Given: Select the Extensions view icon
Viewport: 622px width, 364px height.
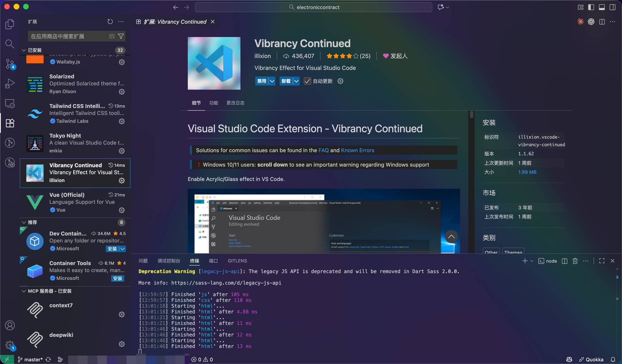Looking at the screenshot, I should point(10,123).
